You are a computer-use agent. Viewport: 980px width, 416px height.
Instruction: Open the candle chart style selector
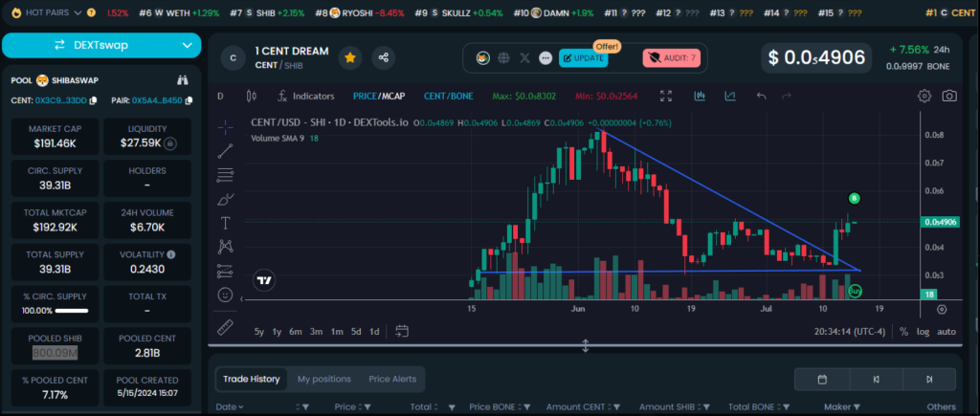(252, 96)
